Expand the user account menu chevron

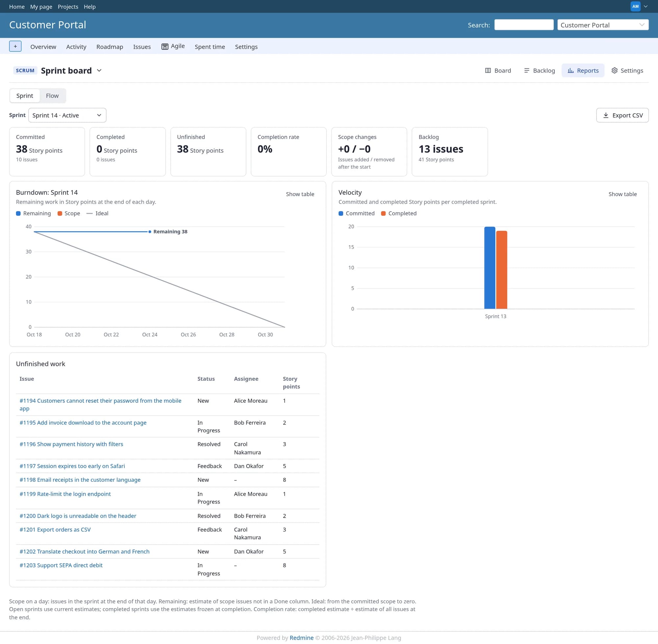tap(645, 7)
